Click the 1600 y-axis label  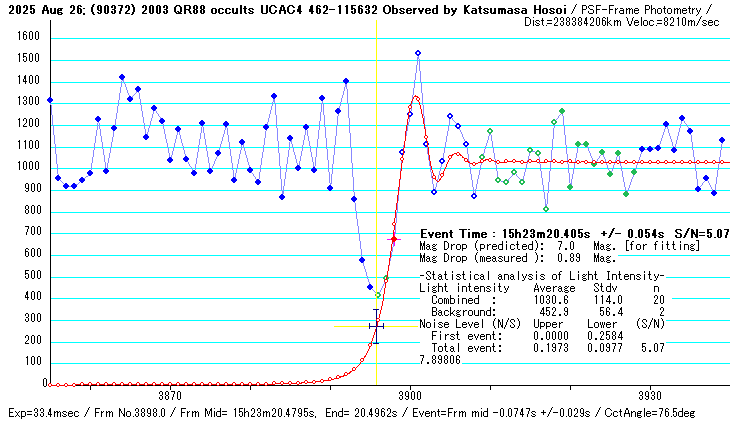pyautogui.click(x=26, y=36)
